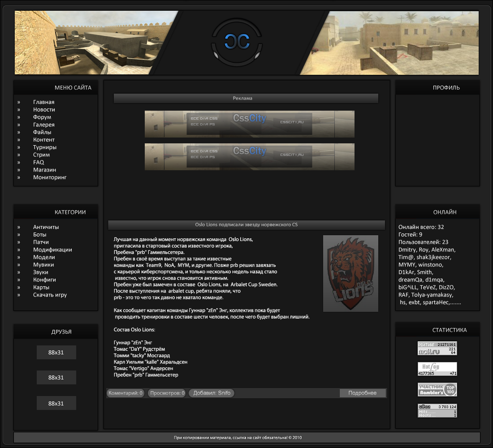Select the Боты category
This screenshot has height=448, width=493.
pos(39,235)
